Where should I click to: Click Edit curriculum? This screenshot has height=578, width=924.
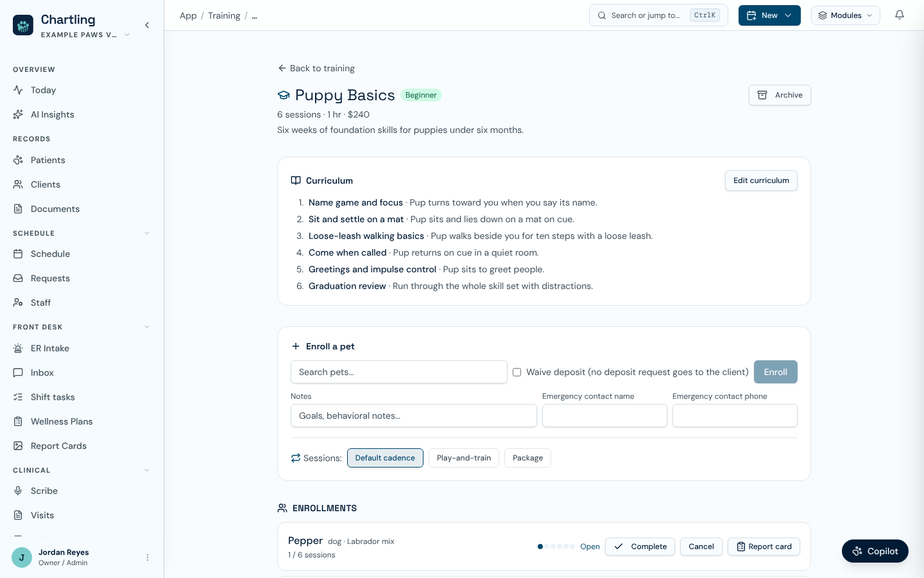click(x=761, y=180)
